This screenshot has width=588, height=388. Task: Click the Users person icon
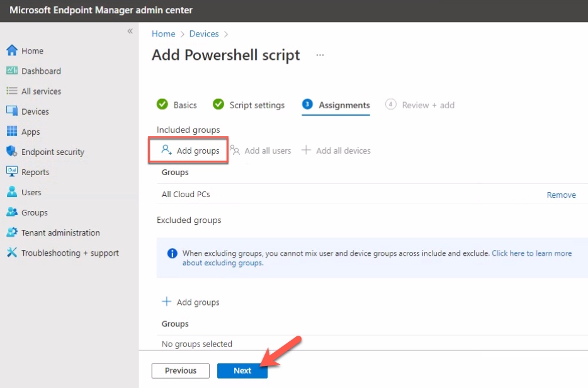click(x=11, y=192)
